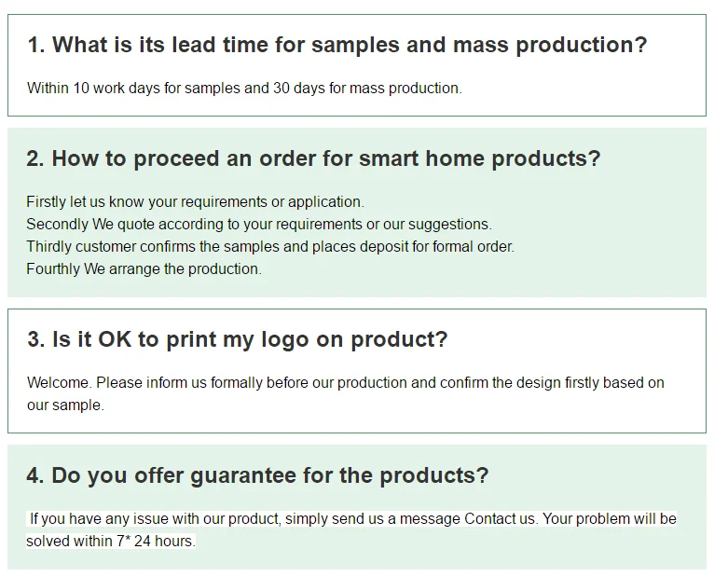Click the "How to proceed an order" heading
This screenshot has width=728, height=577.
coord(313,158)
